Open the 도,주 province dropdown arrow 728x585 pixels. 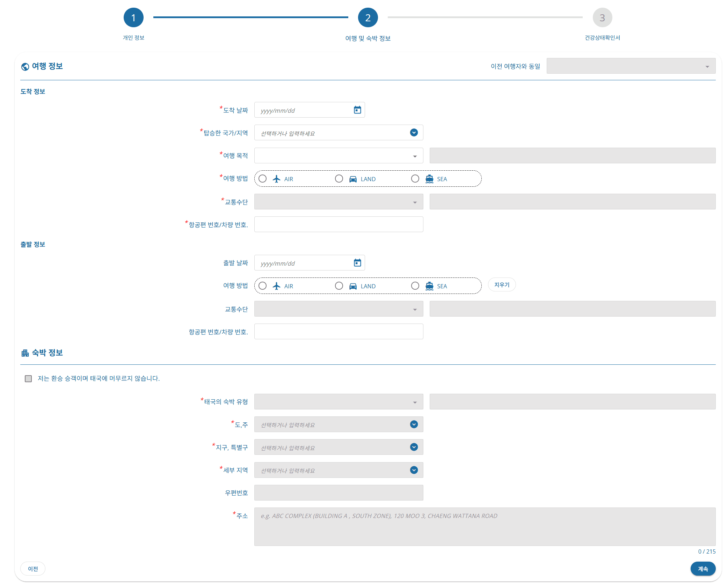(414, 424)
